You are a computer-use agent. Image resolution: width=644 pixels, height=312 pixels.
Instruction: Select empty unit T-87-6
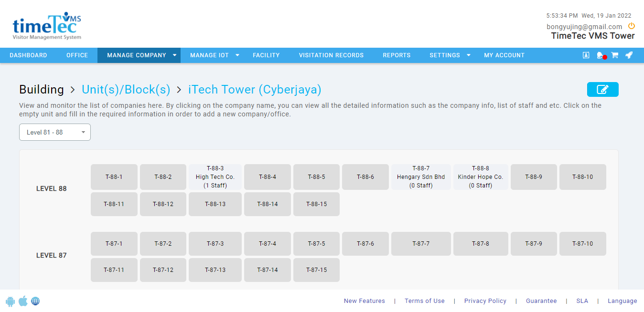(x=365, y=244)
